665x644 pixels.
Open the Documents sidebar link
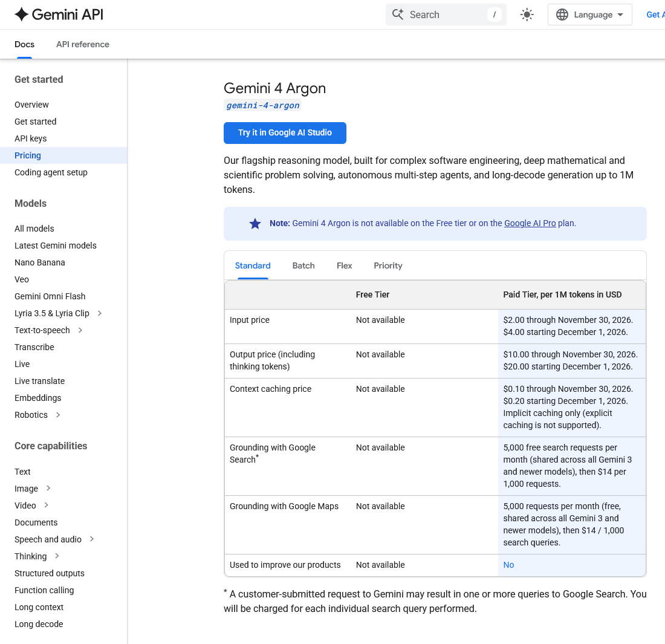point(36,522)
